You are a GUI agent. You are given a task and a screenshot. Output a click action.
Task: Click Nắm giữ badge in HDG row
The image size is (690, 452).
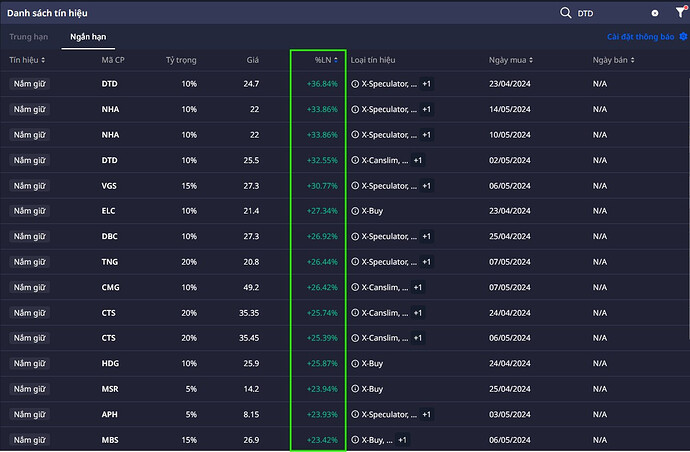pyautogui.click(x=29, y=364)
